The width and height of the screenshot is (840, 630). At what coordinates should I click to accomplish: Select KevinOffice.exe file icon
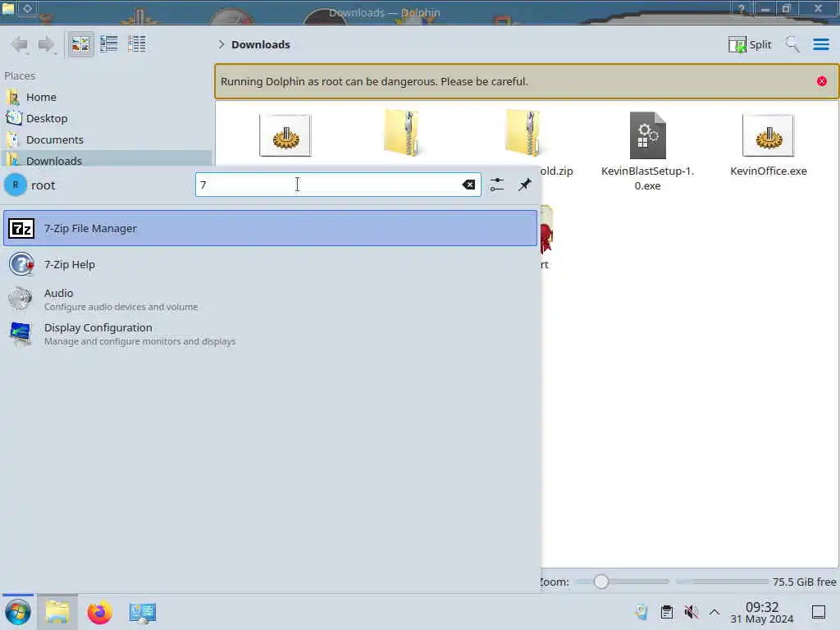coord(768,135)
